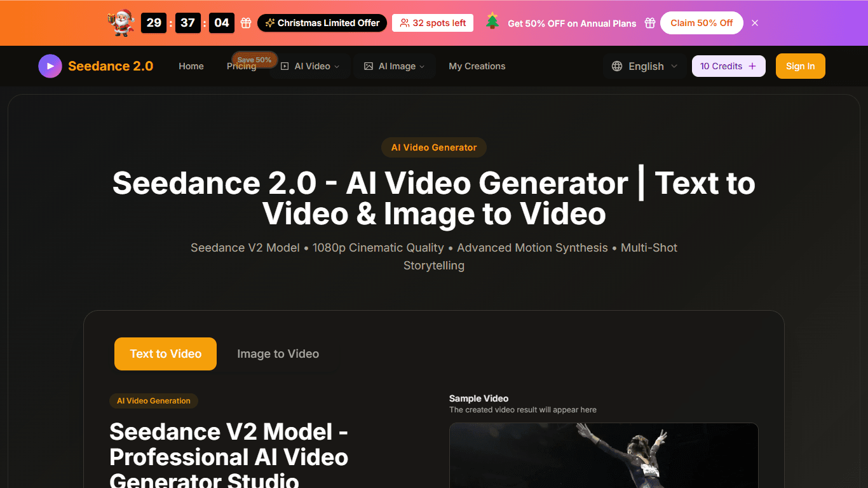Click the Seedance 2.0 brand name
The width and height of the screenshot is (868, 488).
[111, 66]
